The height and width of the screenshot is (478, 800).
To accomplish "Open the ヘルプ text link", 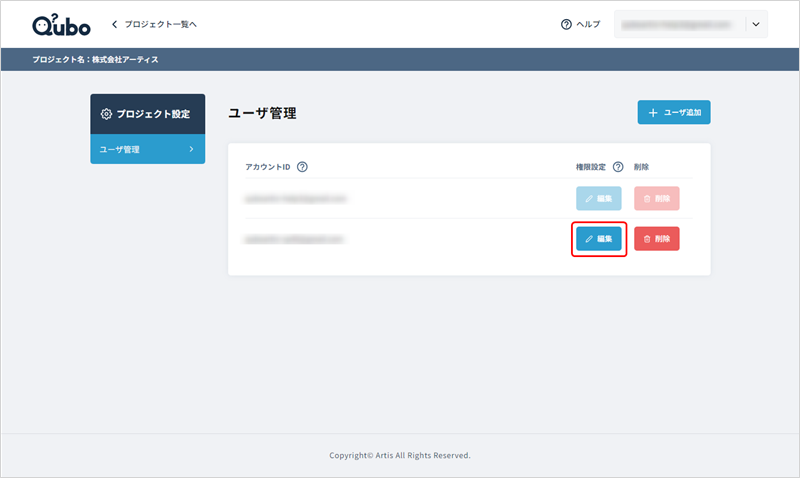I will tap(588, 24).
